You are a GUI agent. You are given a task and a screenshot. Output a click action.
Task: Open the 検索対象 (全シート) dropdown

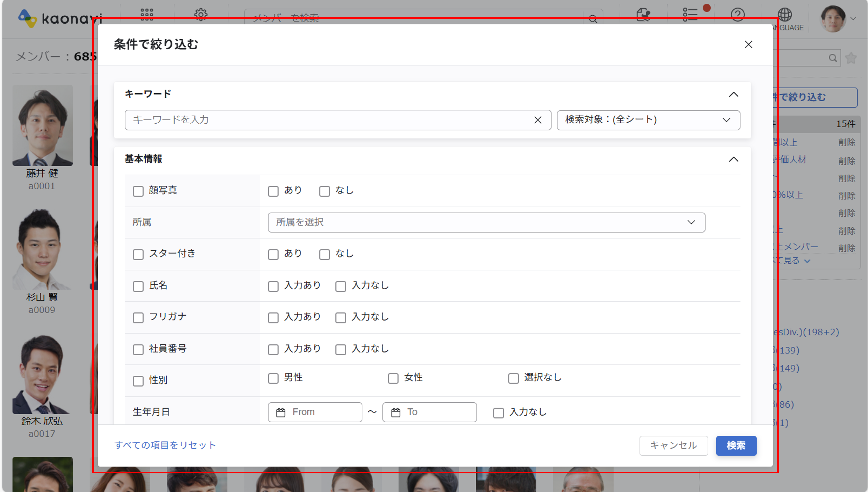(x=648, y=120)
